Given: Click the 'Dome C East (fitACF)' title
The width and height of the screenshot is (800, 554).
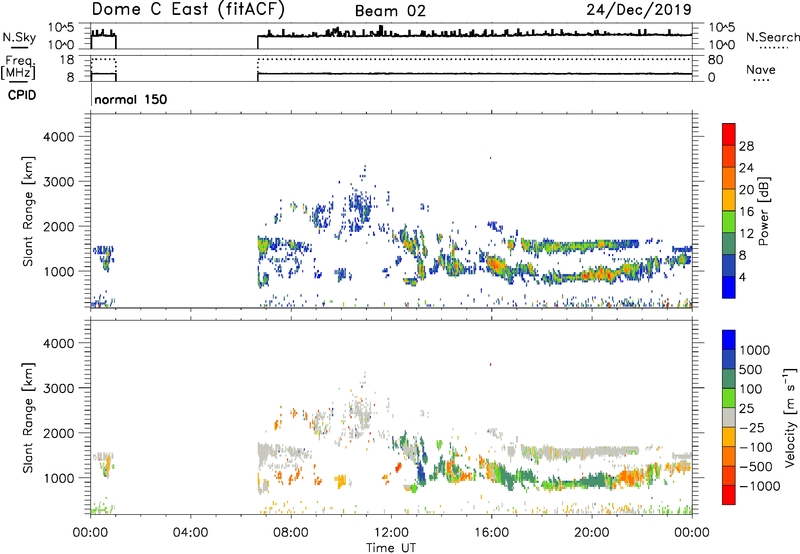Looking at the screenshot, I should point(188,9).
